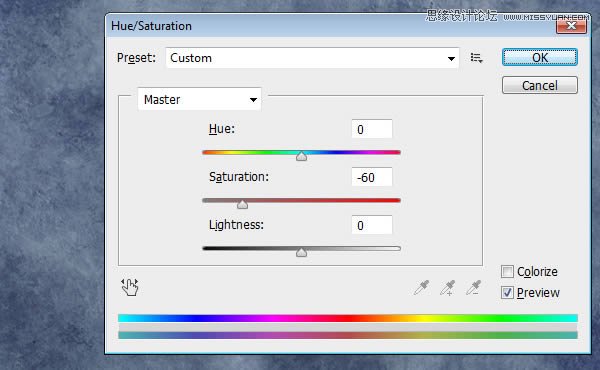Open the Preset Custom dropdown

pyautogui.click(x=312, y=58)
